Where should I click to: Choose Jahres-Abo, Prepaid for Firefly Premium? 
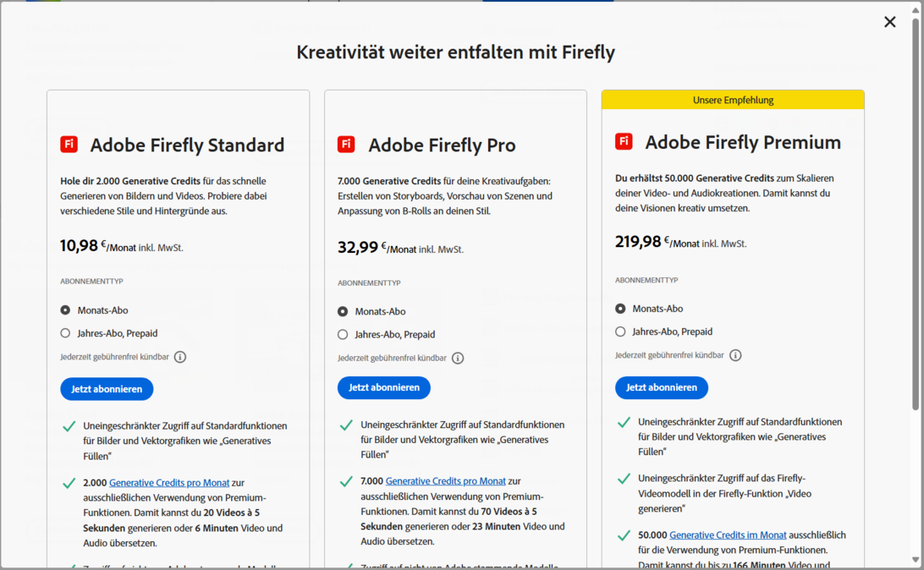click(x=620, y=332)
